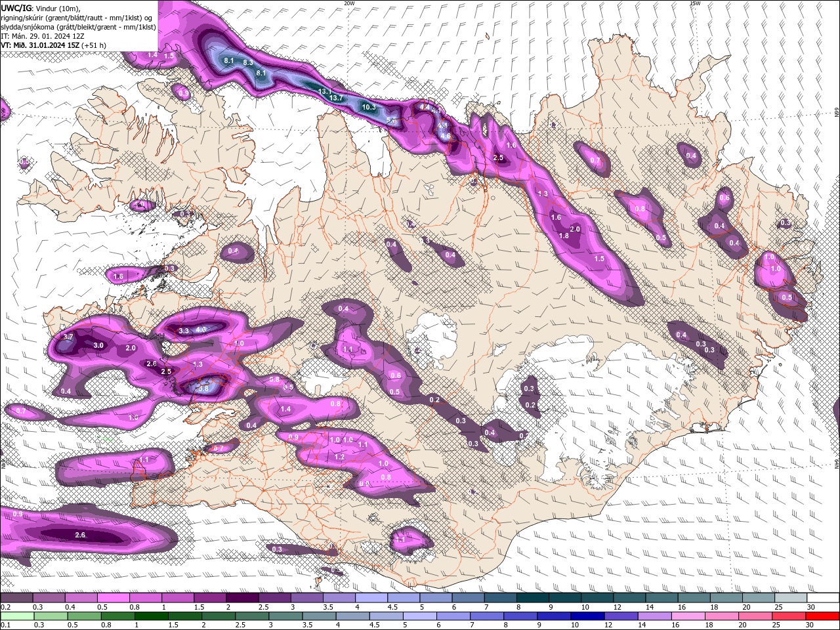This screenshot has width=840, height=630.
Task: Click the '0.2' legend scale label
Action: click(x=5, y=607)
